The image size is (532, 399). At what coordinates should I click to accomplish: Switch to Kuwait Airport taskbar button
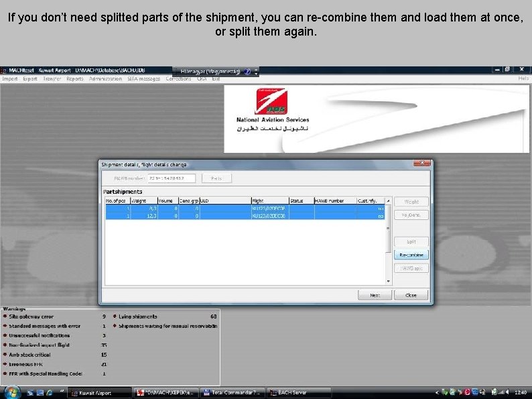pos(99,392)
